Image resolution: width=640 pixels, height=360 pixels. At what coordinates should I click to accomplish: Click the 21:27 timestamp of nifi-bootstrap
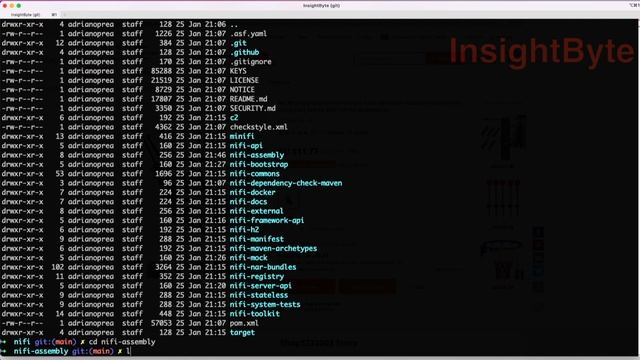click(x=215, y=164)
